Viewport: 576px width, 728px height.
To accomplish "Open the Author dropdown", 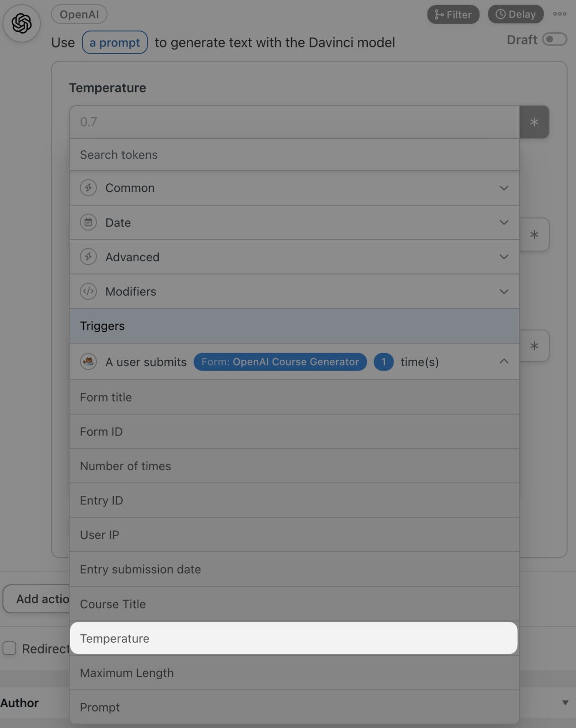I will 564,703.
